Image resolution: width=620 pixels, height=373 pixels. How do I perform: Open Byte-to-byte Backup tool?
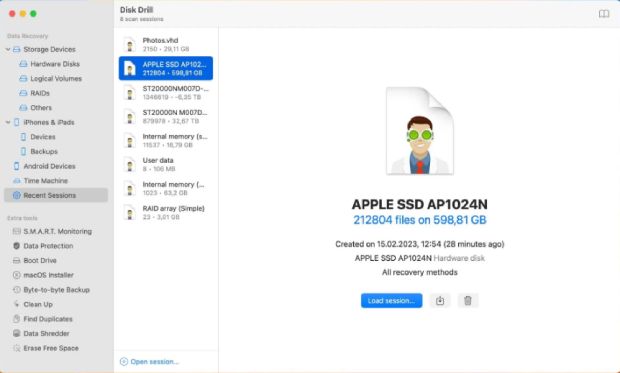(x=56, y=290)
